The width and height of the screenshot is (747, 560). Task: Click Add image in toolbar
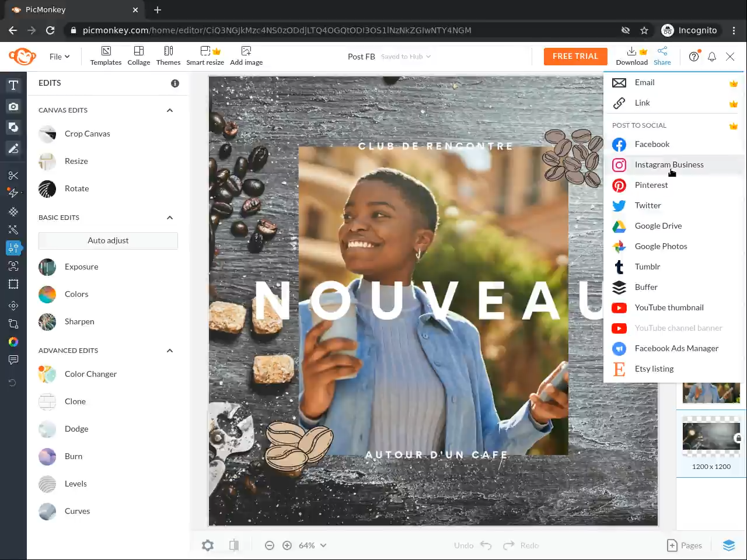tap(246, 56)
